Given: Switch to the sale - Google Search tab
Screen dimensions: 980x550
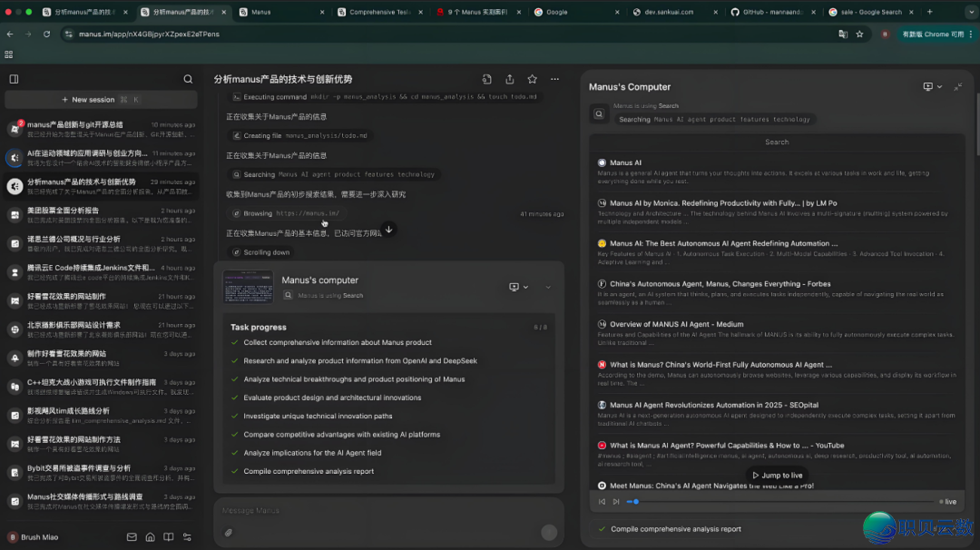Looking at the screenshot, I should click(x=870, y=12).
